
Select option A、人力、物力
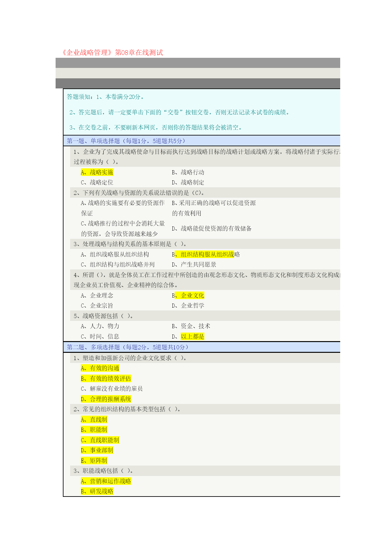(100, 326)
